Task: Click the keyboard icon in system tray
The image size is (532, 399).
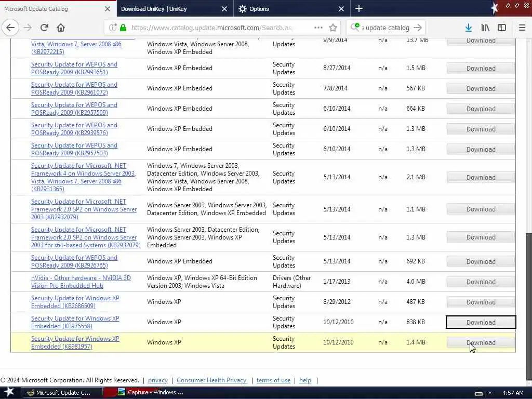Action: click(478, 393)
